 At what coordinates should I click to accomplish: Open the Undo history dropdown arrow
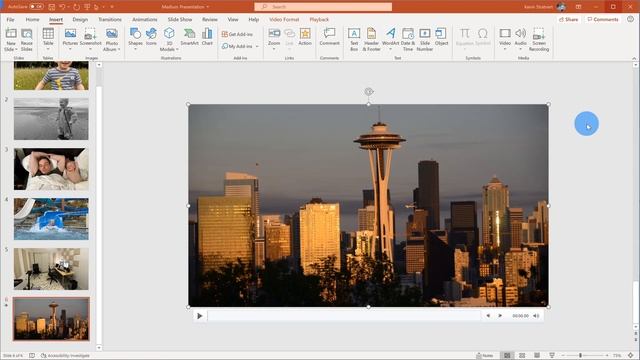pyautogui.click(x=68, y=7)
